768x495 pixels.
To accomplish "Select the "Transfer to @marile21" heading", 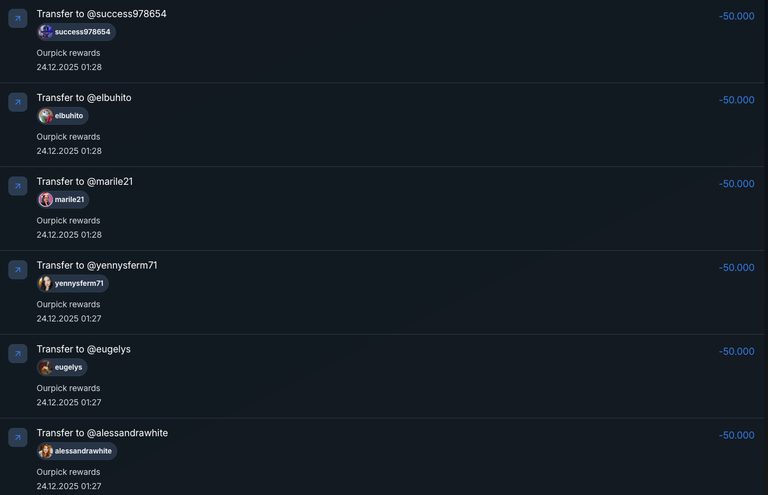I will 85,182.
